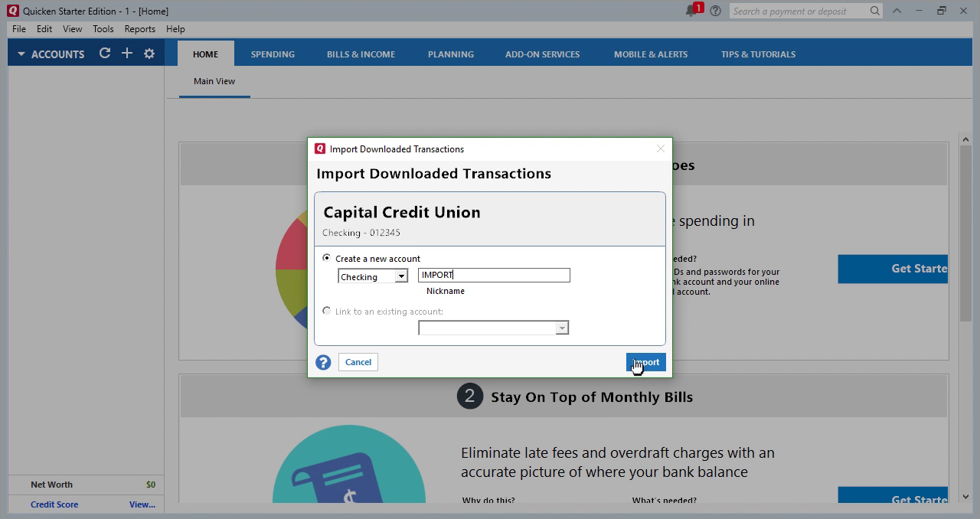The width and height of the screenshot is (980, 519).
Task: Click the View... credit score link
Action: pos(142,504)
